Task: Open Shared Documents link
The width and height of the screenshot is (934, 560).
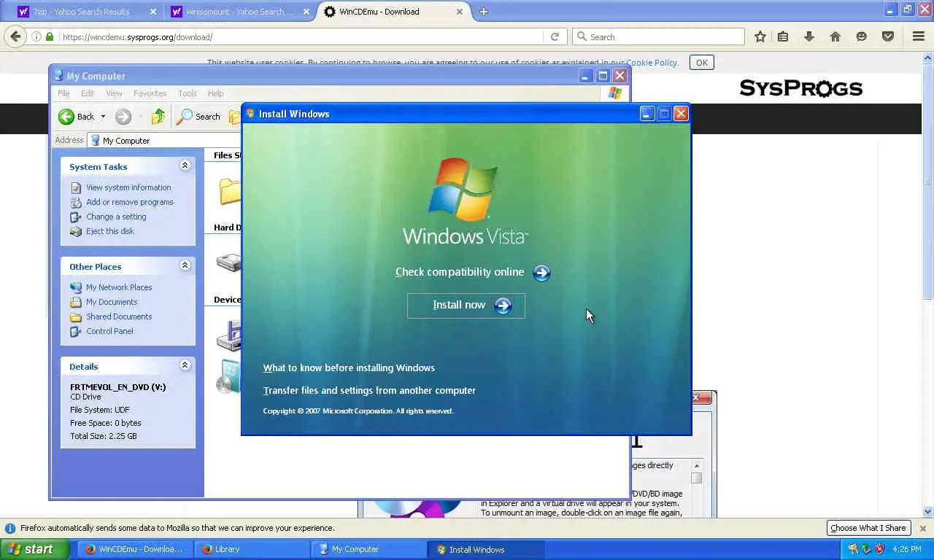Action: coord(119,316)
